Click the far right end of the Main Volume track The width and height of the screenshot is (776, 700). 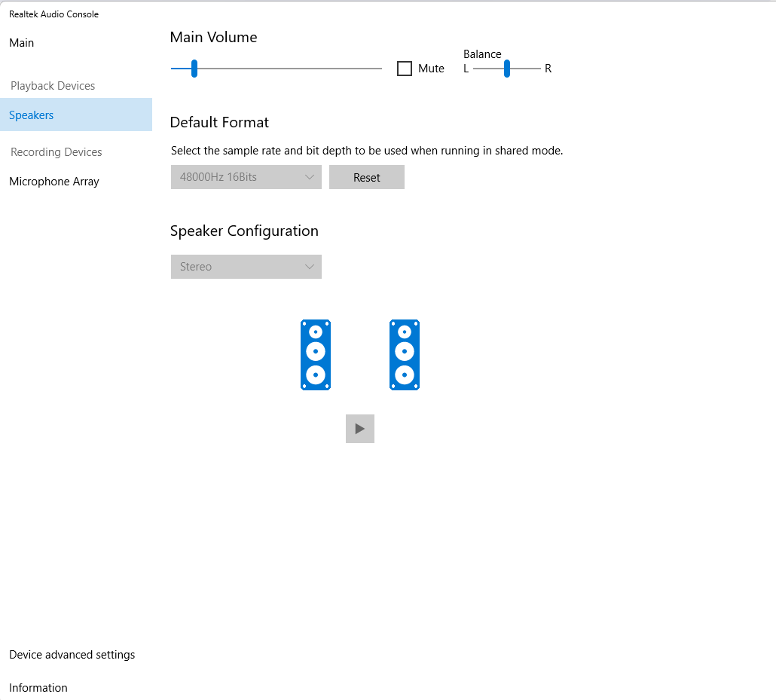pyautogui.click(x=380, y=69)
